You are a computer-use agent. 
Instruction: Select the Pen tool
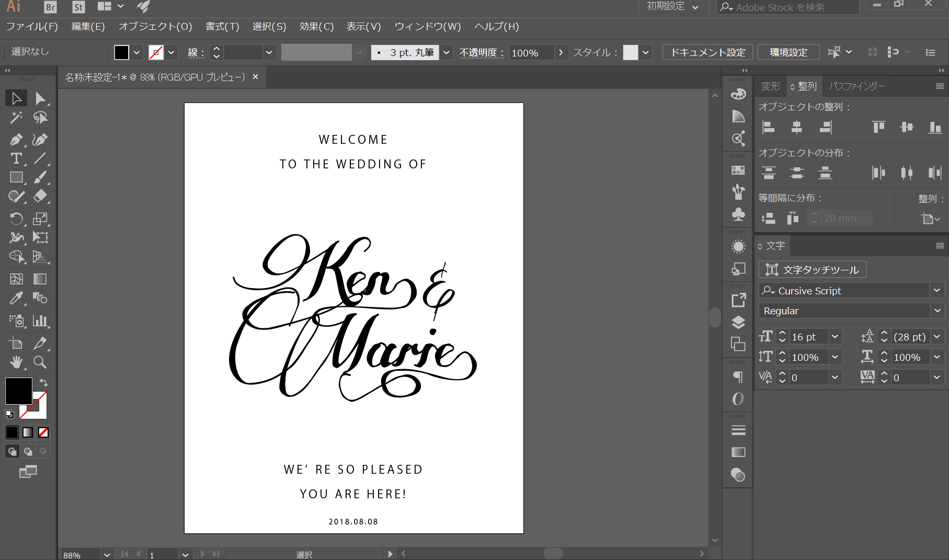pyautogui.click(x=16, y=140)
